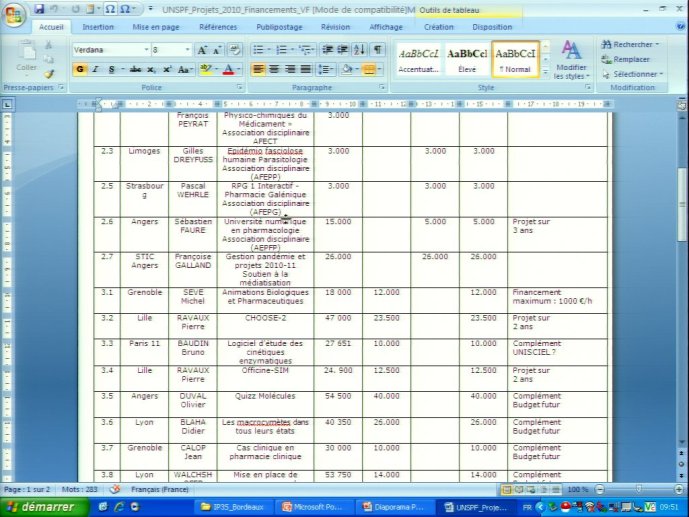Toggle italic I button
689x517 pixels.
tap(95, 69)
